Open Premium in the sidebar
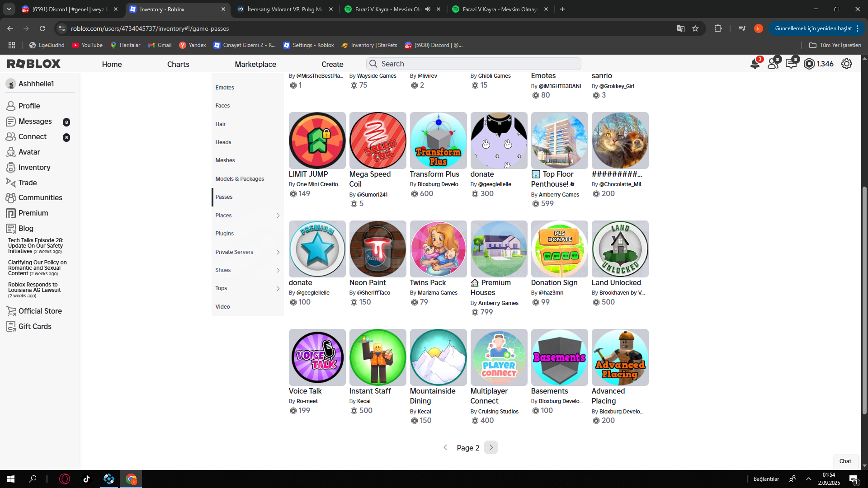 [33, 213]
